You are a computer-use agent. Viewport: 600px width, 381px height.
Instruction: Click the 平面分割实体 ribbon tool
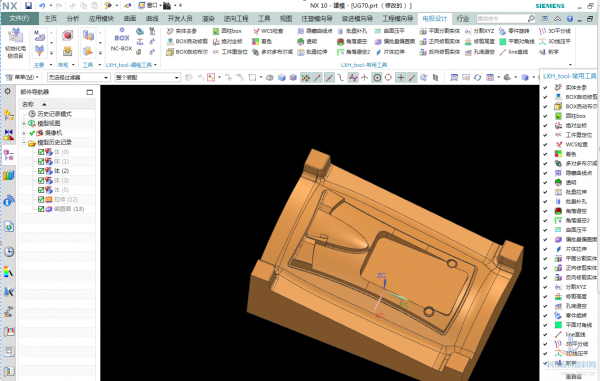[x=440, y=31]
